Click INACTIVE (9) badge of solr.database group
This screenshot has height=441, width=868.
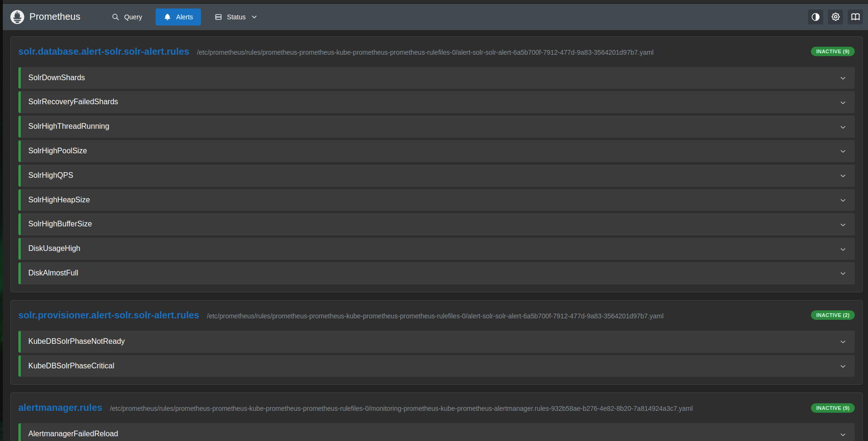click(833, 51)
